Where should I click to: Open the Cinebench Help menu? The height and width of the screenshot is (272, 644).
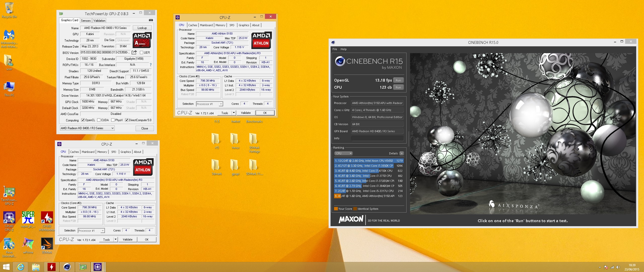pos(343,49)
